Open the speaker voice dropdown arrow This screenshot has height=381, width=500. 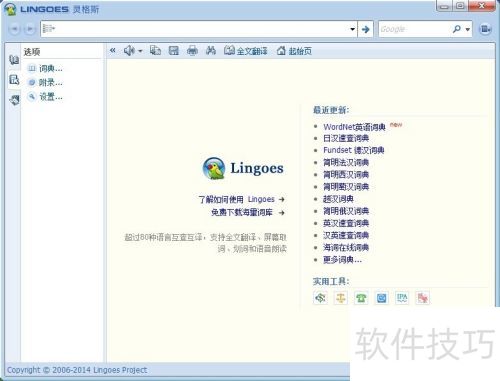(x=140, y=51)
